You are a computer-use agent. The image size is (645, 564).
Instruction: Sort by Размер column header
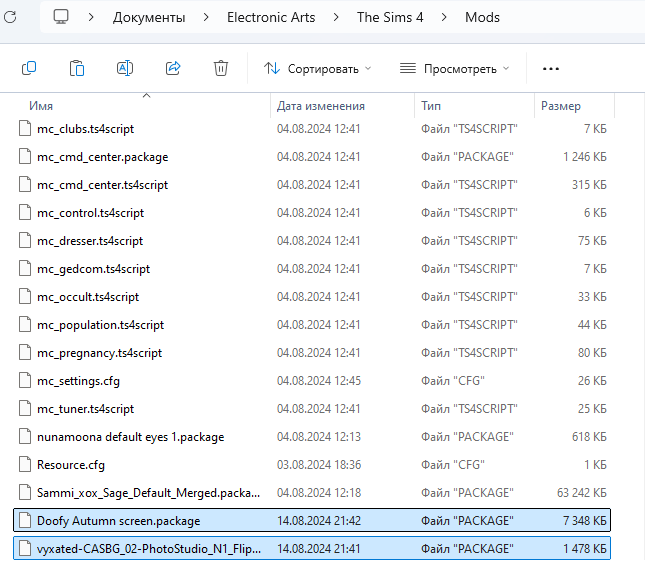point(560,106)
